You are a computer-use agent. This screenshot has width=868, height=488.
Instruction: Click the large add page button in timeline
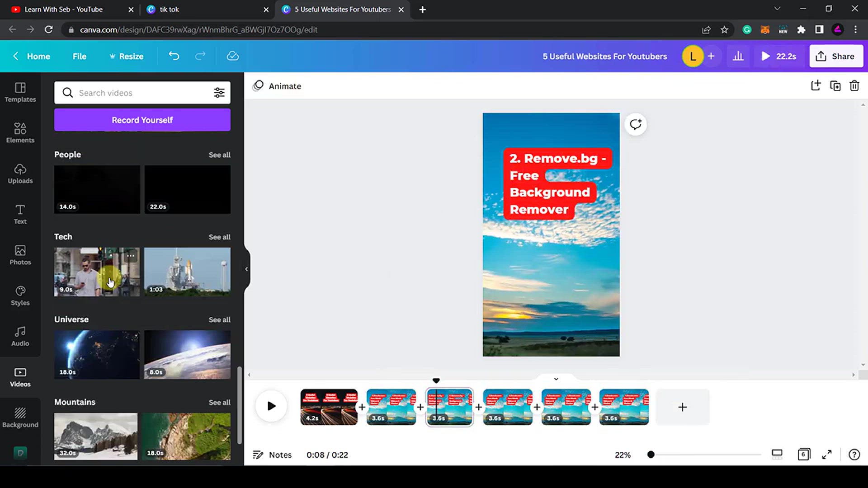(682, 407)
